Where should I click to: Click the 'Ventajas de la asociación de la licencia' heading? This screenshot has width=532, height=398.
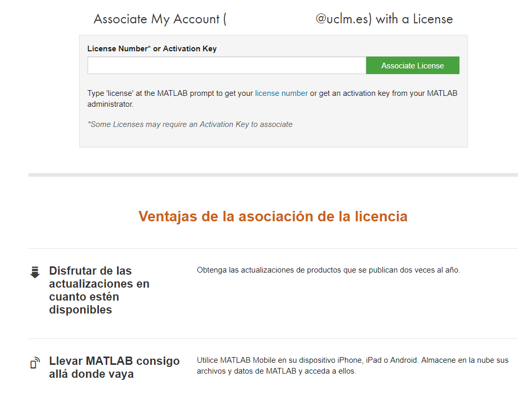[273, 217]
